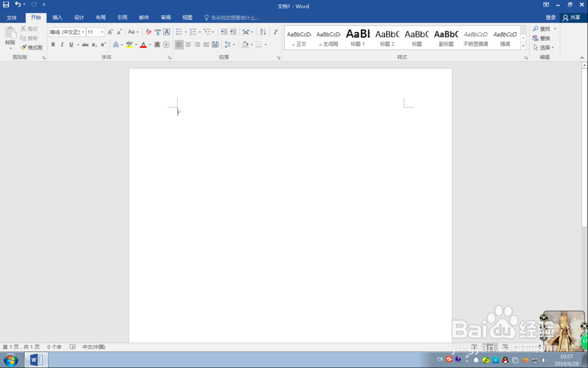Click the 共享 (Share) button
The height and width of the screenshot is (368, 588).
573,17
